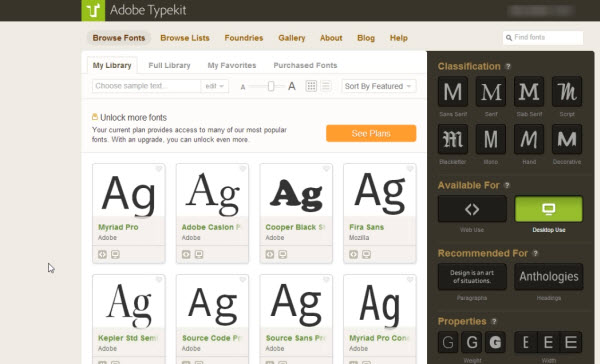Open sample text edit dropdown
600x364 pixels.
[215, 86]
